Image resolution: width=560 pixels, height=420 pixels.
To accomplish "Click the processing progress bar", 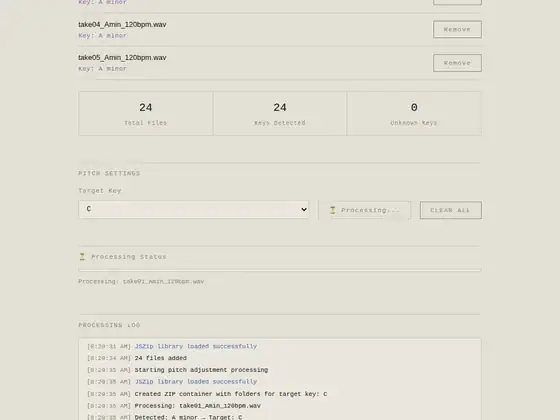I will click(280, 270).
